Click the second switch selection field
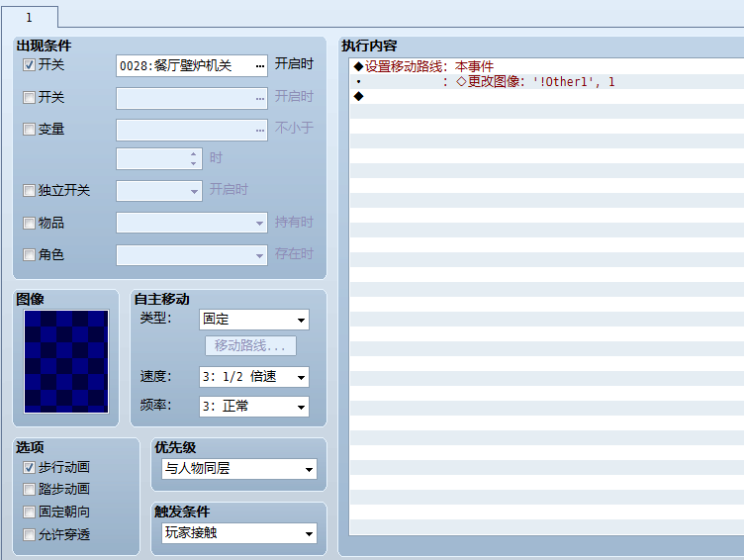 tap(192, 98)
